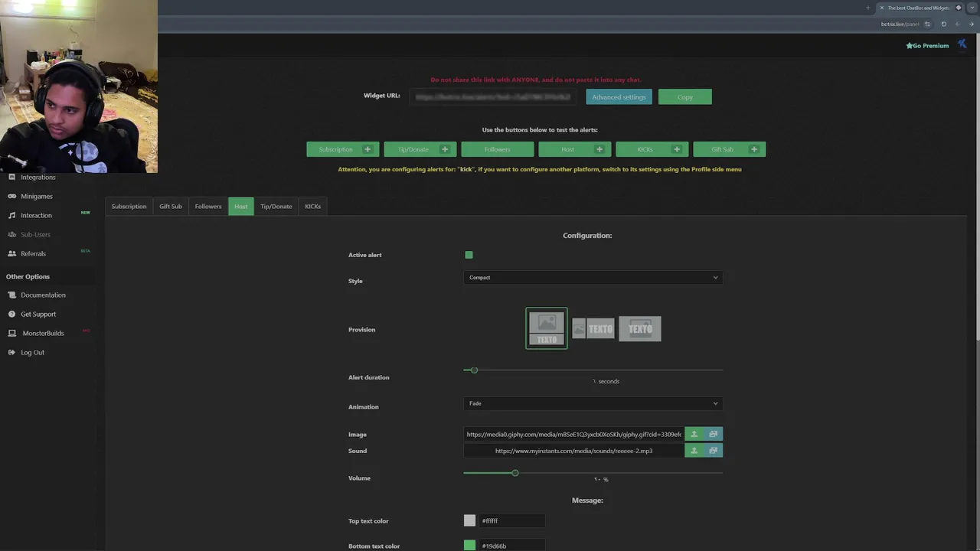This screenshot has width=980, height=551.
Task: Click the Interaction music note icon
Action: (11, 215)
